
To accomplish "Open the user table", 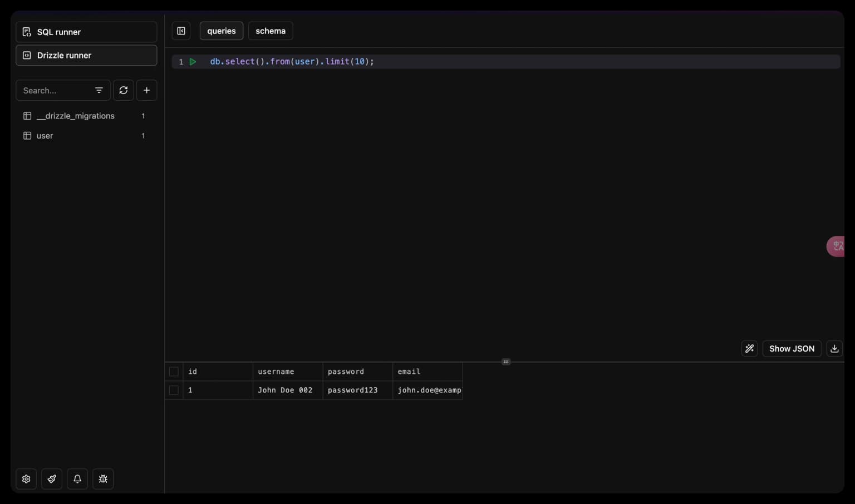I will (x=45, y=136).
